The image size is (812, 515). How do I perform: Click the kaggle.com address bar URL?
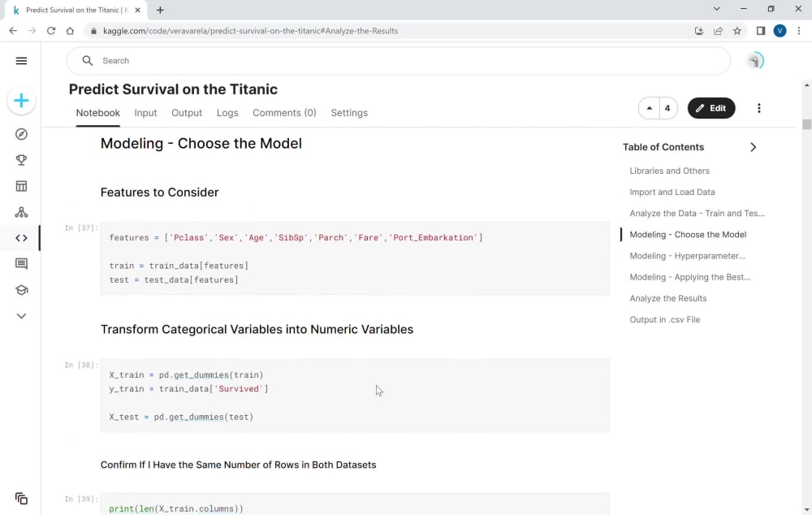pos(251,31)
